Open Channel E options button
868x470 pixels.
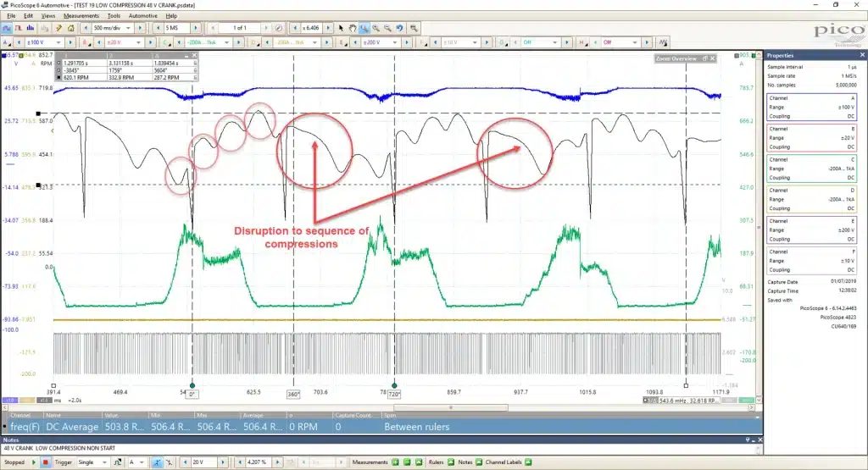tap(342, 42)
